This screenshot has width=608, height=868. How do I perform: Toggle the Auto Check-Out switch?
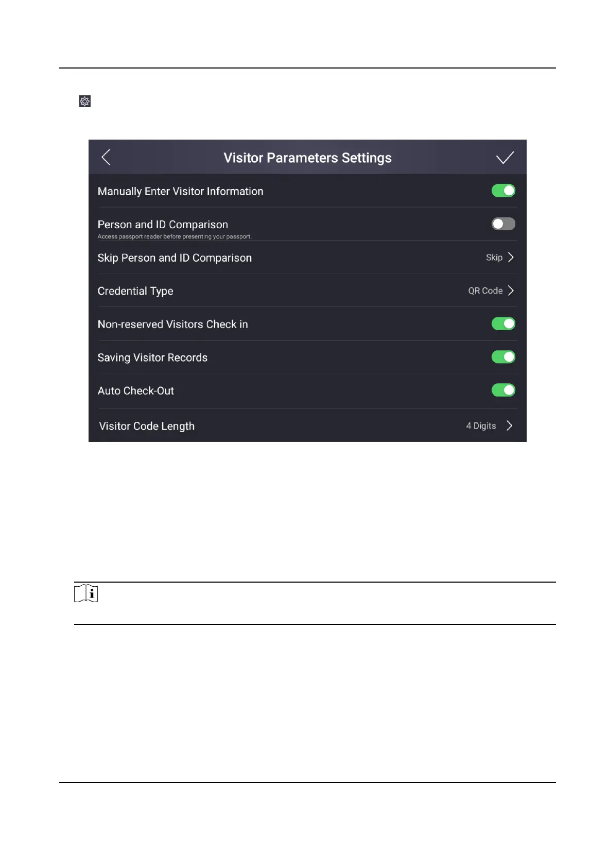pyautogui.click(x=503, y=390)
